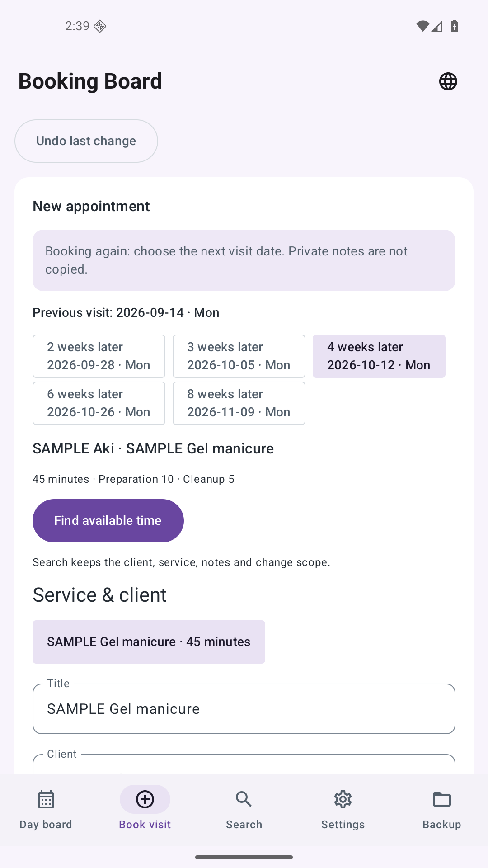The image size is (488, 868).
Task: Select SAMPLE Gel manicure 45 minutes chip
Action: coord(149,642)
